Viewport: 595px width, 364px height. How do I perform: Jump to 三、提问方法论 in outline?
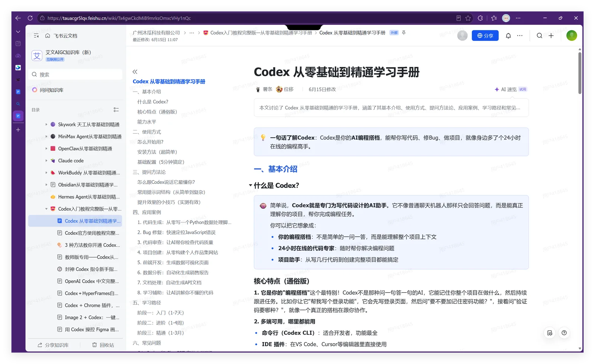click(149, 172)
